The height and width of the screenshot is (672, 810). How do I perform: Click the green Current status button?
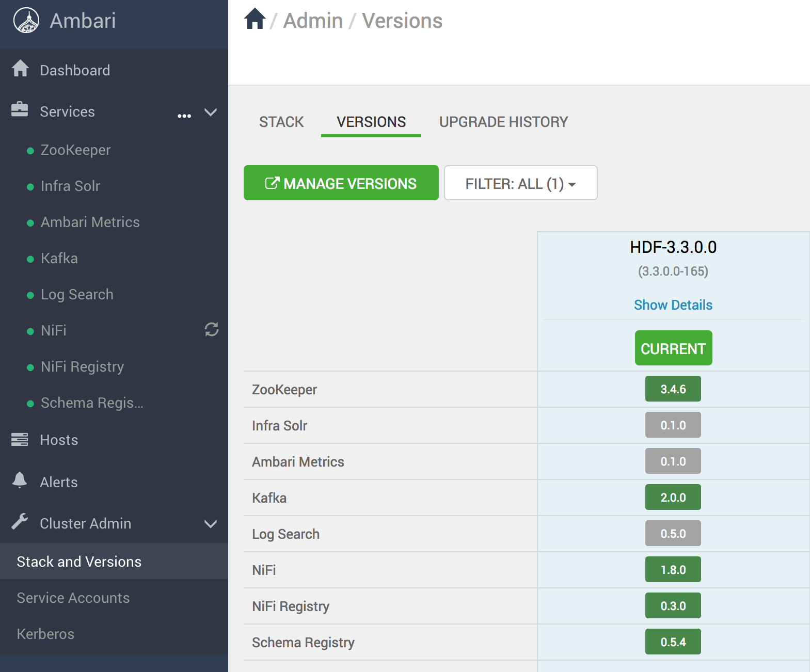click(x=673, y=348)
